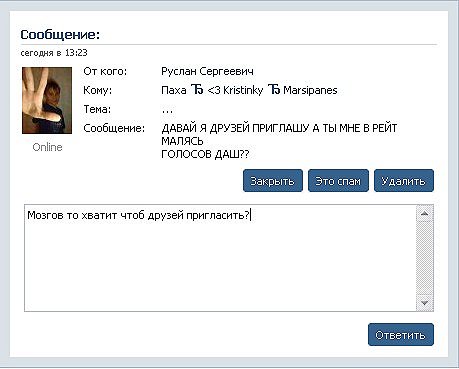Click recipient name Паха Kristinky Marsipanes
Image resolution: width=459 pixels, height=369 pixels.
[x=249, y=90]
